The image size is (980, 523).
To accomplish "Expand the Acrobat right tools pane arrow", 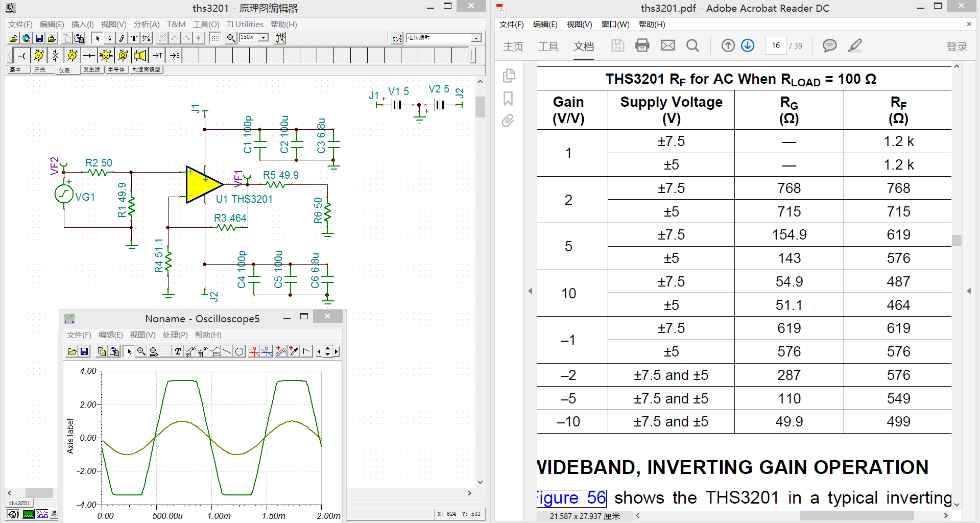I will tap(969, 291).
